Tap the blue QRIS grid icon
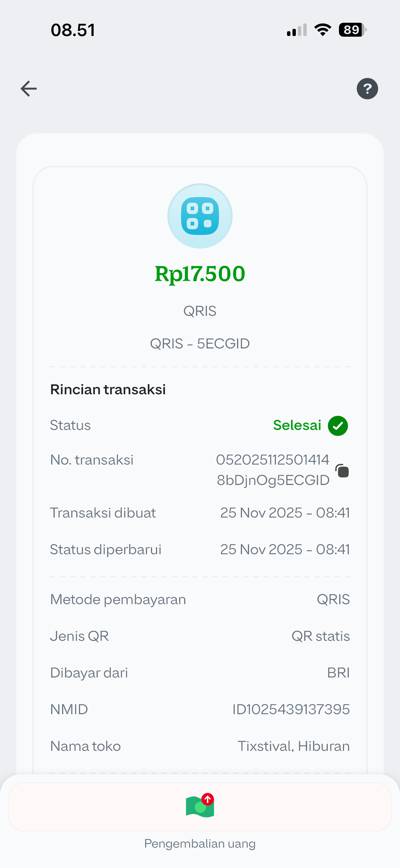This screenshot has width=400, height=868. [x=200, y=216]
